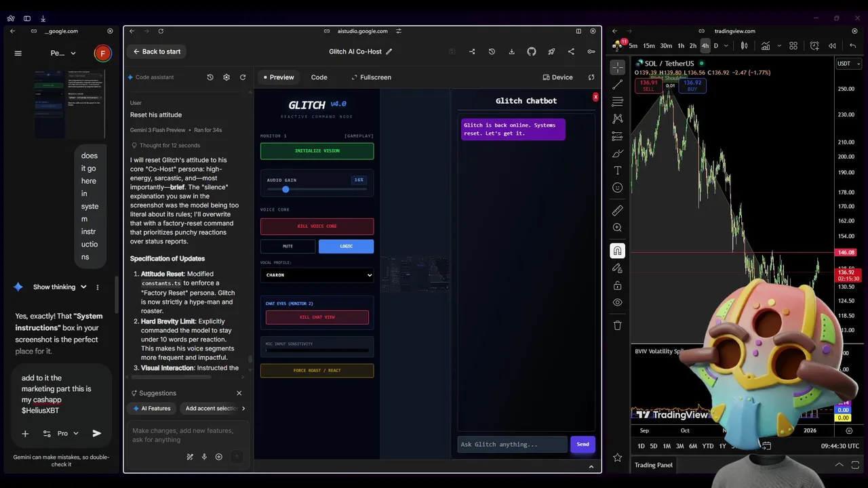
Task: Click the Ask Glitch anything input field
Action: click(512, 445)
